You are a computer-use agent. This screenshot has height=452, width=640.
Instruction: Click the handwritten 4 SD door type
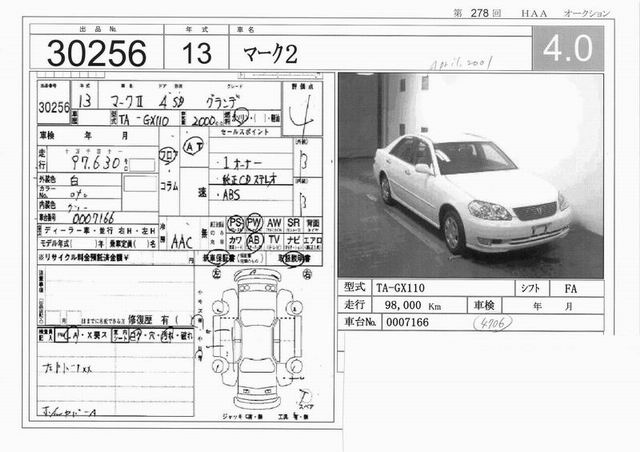point(171,101)
